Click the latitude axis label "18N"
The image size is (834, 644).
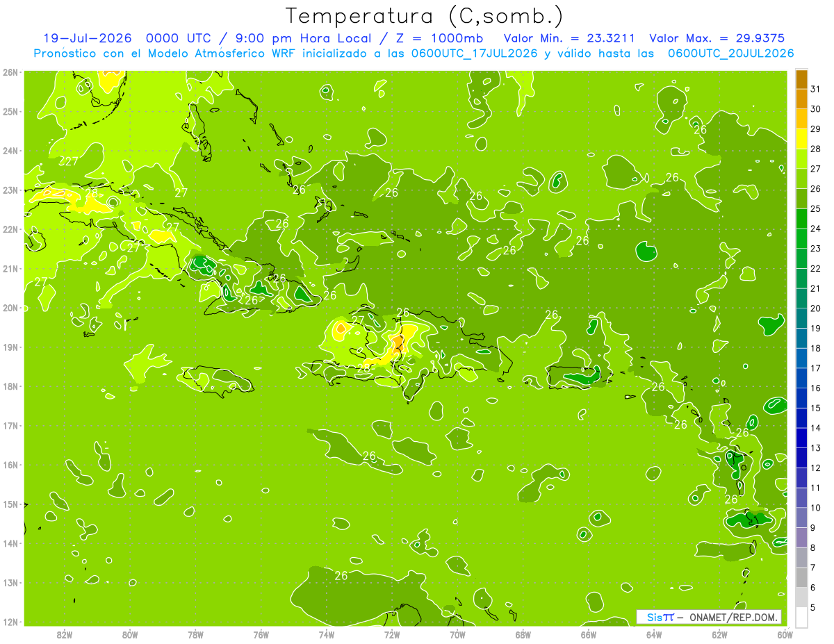pyautogui.click(x=10, y=386)
